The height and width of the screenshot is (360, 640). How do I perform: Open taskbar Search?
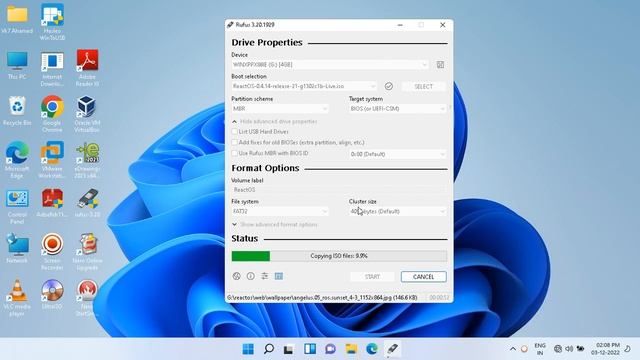tap(269, 349)
